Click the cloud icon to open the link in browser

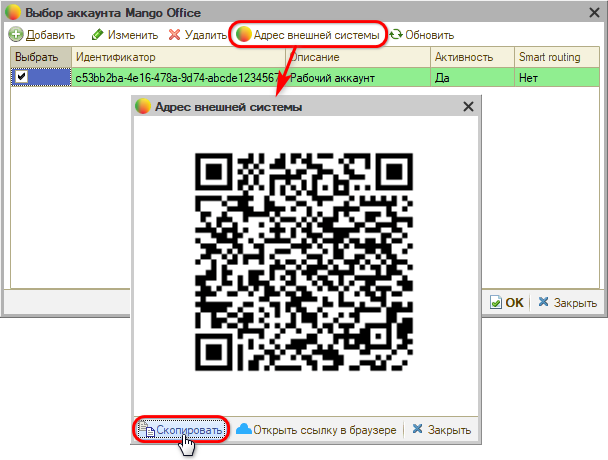coord(243,430)
